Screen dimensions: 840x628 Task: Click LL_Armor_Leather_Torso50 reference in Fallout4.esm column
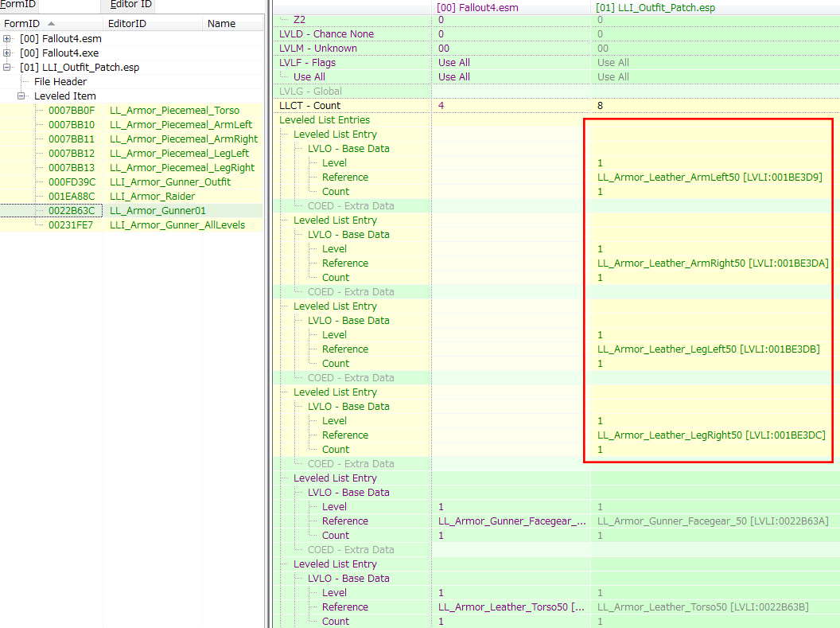point(511,607)
